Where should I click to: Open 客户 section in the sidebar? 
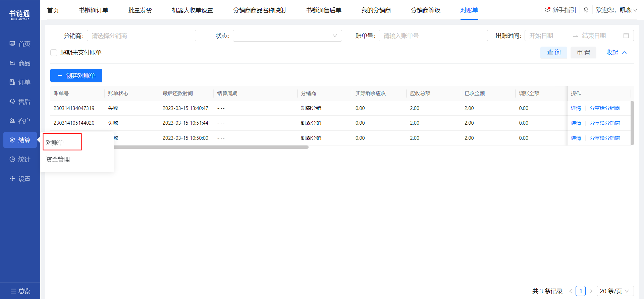coord(20,121)
